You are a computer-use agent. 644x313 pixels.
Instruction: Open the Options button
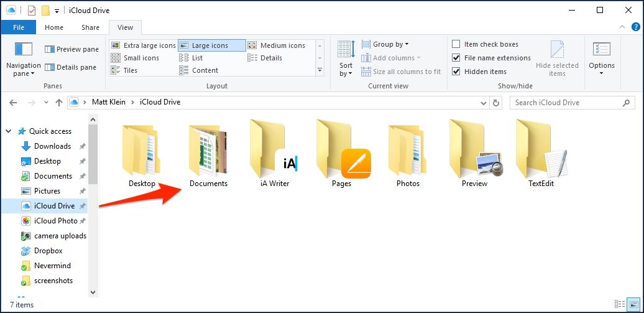coord(602,59)
